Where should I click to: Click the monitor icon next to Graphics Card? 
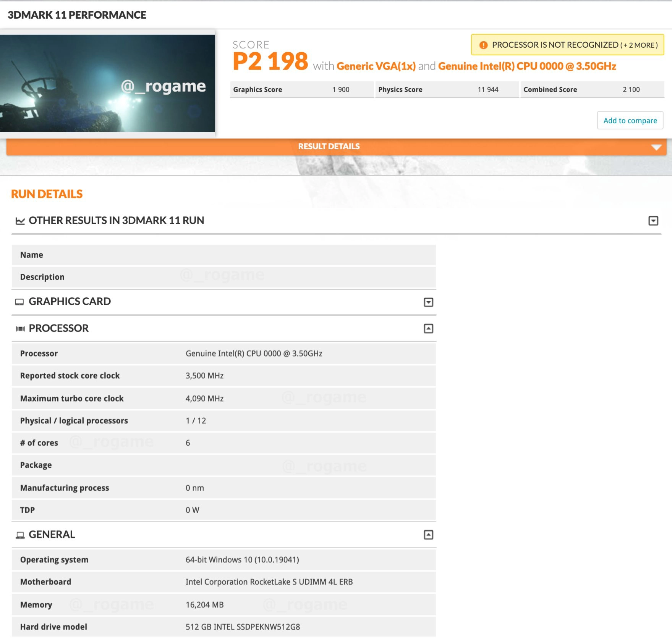pos(19,302)
